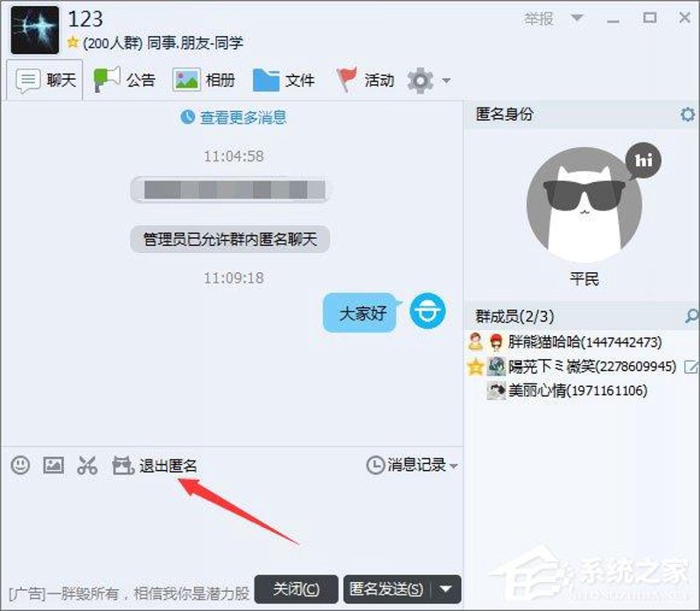Viewport: 700px width, 611px height.
Task: Click the hi speech bubble badge
Action: click(643, 160)
